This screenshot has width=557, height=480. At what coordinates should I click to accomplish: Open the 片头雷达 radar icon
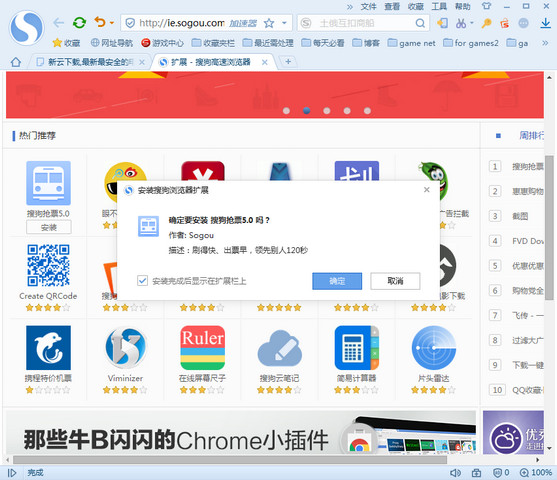pyautogui.click(x=434, y=348)
